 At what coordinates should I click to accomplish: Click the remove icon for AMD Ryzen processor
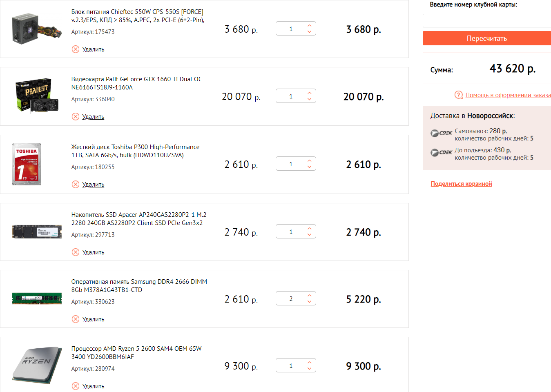(76, 386)
